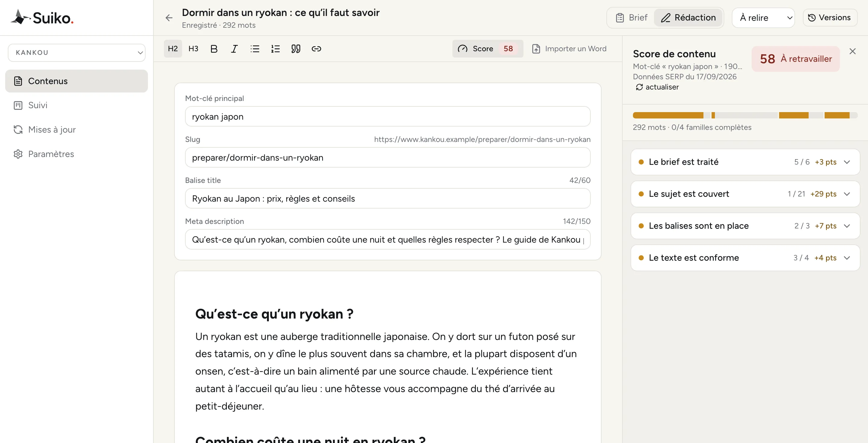
Task: Go back with the left arrow icon
Action: tap(169, 18)
